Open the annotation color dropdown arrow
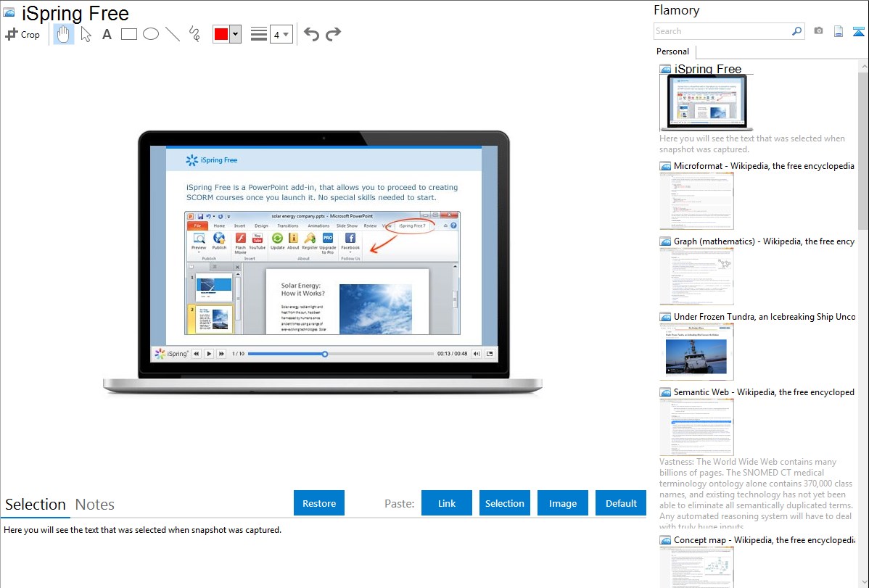Image resolution: width=869 pixels, height=588 pixels. [236, 34]
